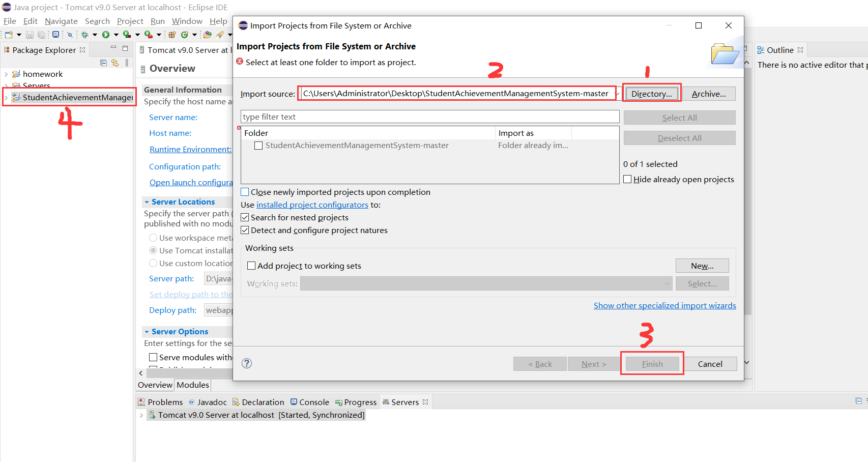Click the New wizard toolbar icon

[x=9, y=35]
